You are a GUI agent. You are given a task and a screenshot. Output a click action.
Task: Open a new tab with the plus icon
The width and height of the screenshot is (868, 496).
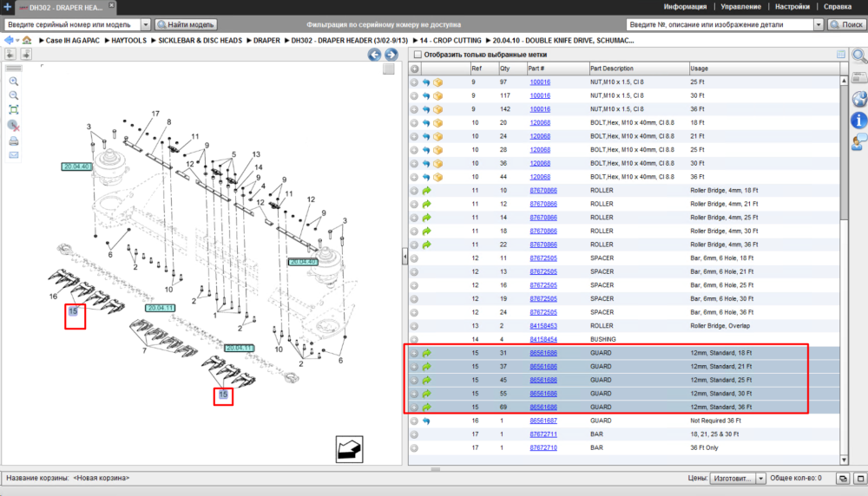coord(8,7)
